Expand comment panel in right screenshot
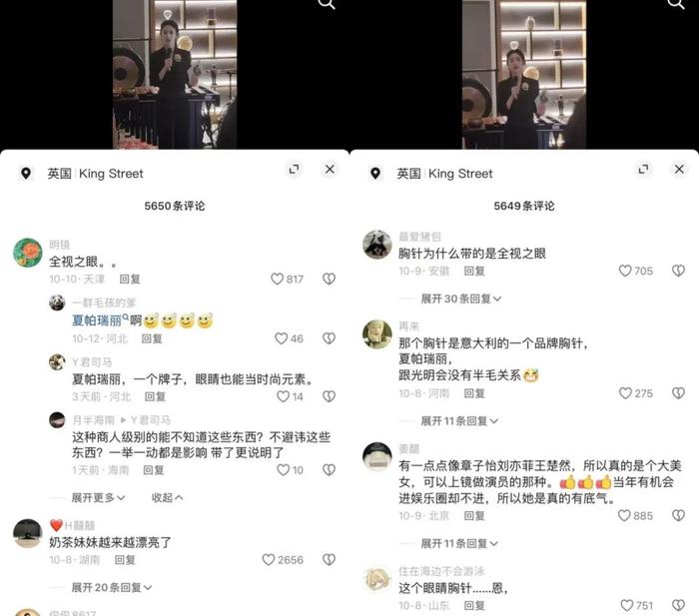The image size is (699, 616). 643,169
